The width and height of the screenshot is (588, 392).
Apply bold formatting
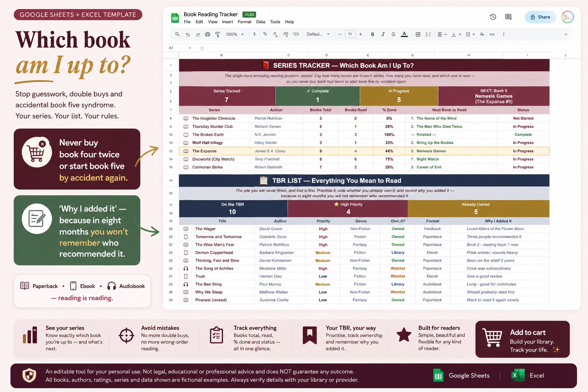tap(372, 34)
